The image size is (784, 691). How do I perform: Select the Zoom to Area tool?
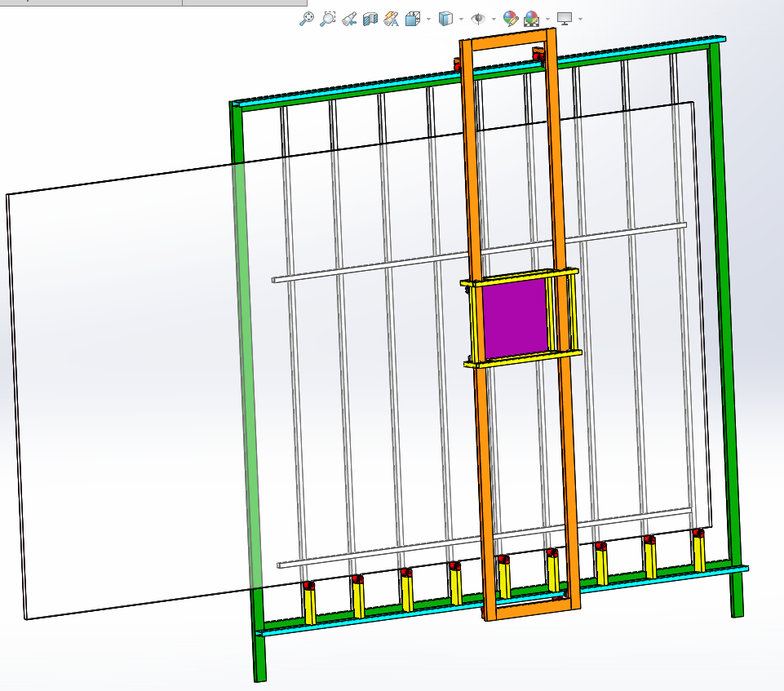click(x=327, y=19)
